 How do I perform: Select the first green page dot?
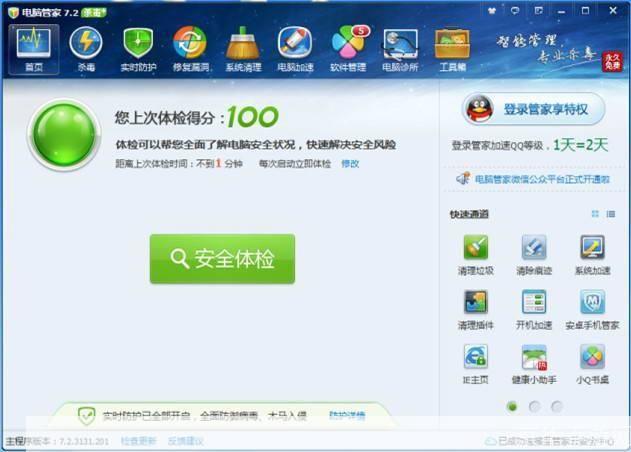tap(512, 407)
